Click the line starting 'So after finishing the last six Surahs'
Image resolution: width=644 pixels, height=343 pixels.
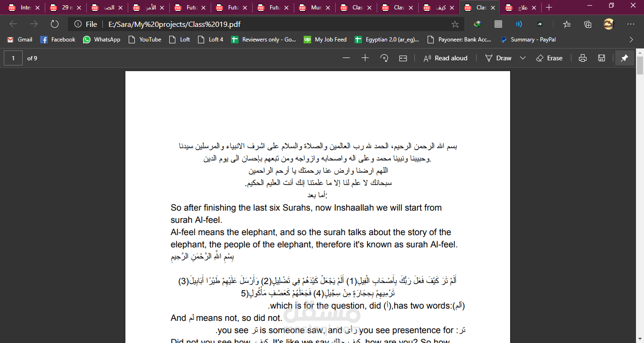(306, 208)
